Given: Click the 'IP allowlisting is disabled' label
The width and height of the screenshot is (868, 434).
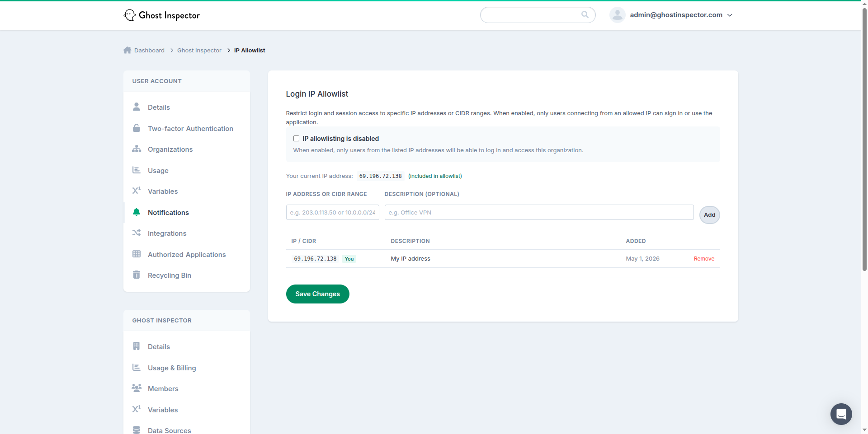Looking at the screenshot, I should [x=340, y=139].
